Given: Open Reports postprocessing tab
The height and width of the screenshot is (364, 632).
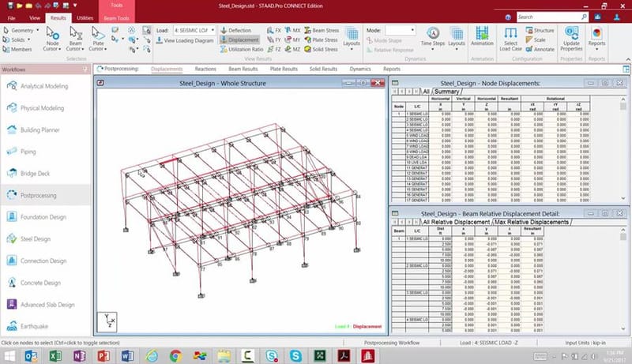Looking at the screenshot, I should 392,69.
